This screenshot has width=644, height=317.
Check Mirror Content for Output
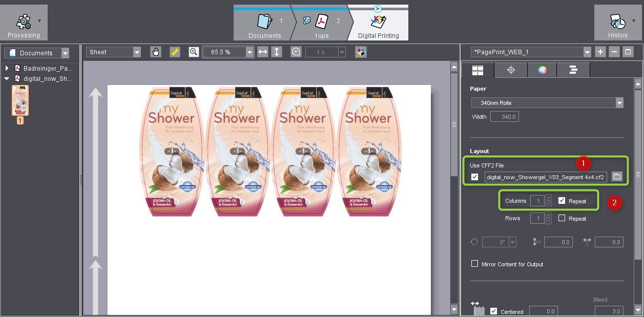474,264
